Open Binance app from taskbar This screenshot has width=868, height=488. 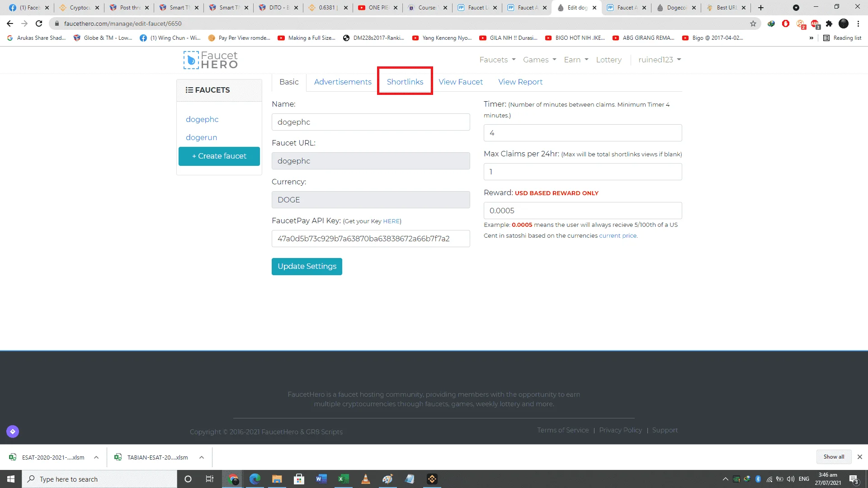[x=432, y=479]
